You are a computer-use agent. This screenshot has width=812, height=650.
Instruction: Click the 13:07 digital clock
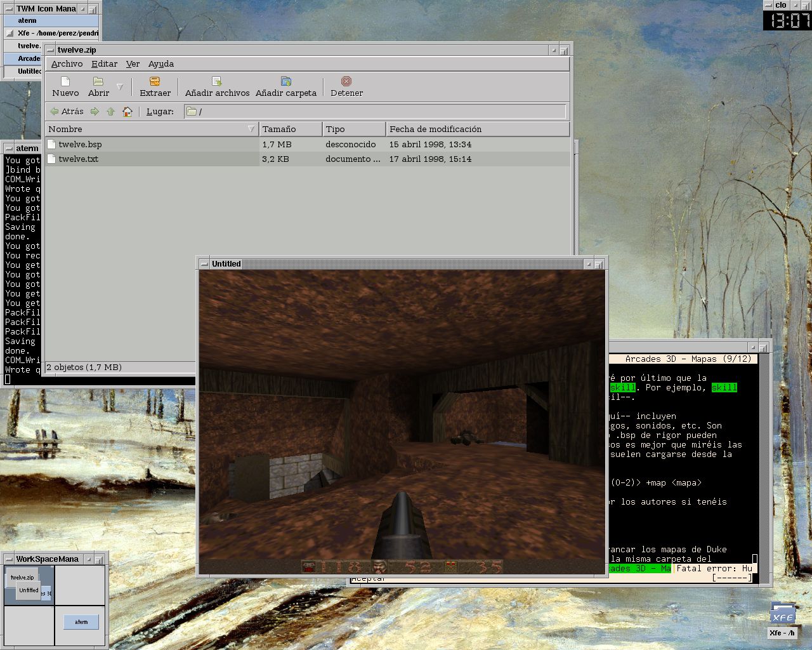(787, 20)
